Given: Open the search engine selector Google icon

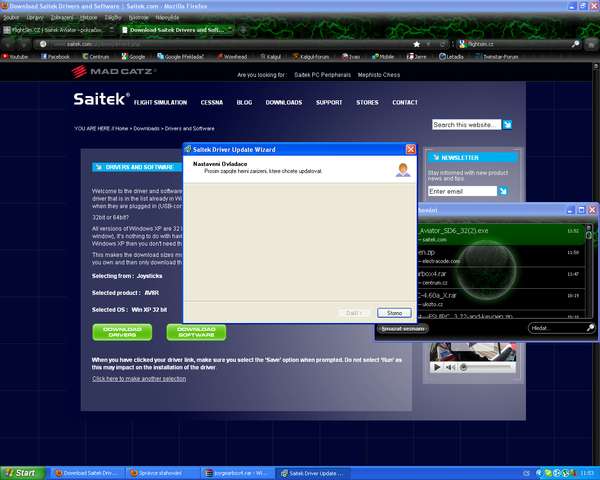Looking at the screenshot, I should pyautogui.click(x=462, y=44).
